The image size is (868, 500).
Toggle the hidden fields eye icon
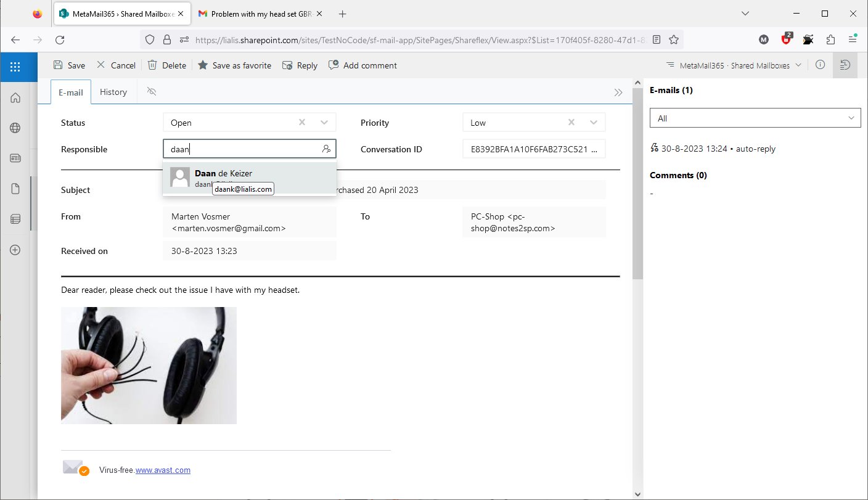click(152, 91)
